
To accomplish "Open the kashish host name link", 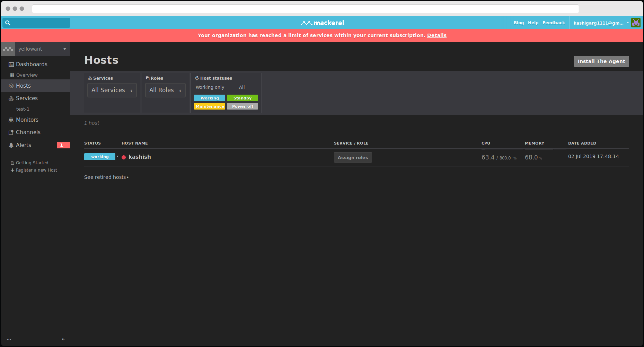I will click(140, 157).
